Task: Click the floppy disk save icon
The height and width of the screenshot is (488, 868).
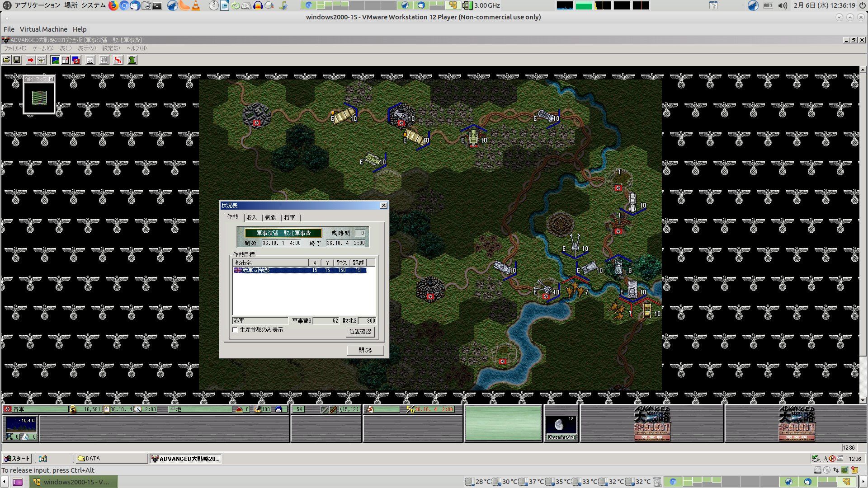Action: click(x=17, y=60)
